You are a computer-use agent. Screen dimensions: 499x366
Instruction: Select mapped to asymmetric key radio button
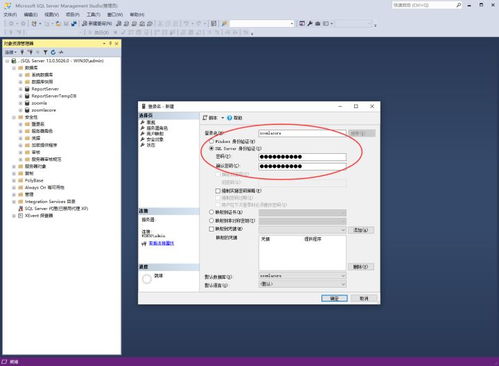[x=211, y=221]
